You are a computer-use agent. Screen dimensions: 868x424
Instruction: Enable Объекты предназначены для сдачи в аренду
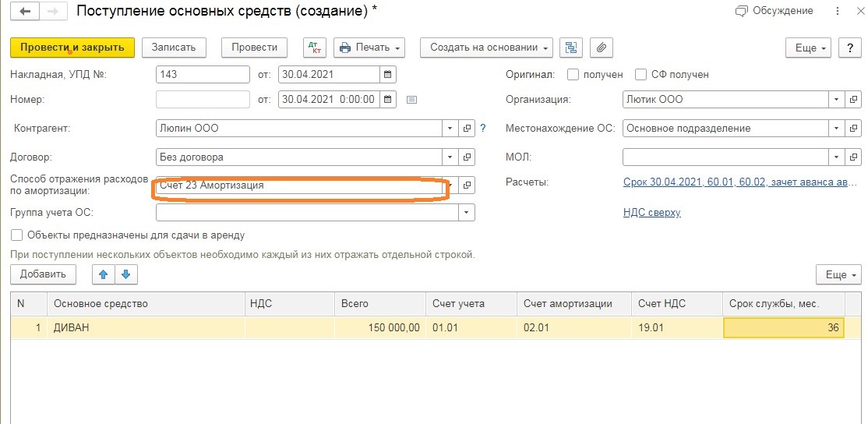pyautogui.click(x=17, y=235)
